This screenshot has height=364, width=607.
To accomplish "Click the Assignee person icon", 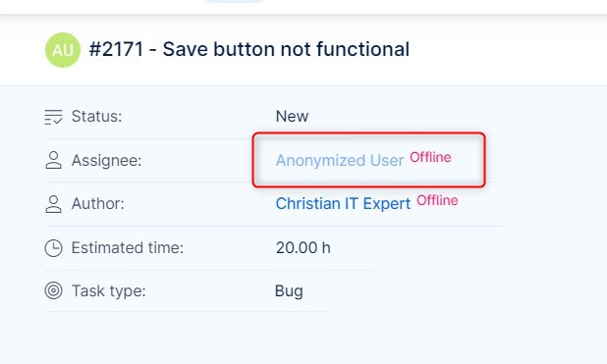I will coord(53,160).
